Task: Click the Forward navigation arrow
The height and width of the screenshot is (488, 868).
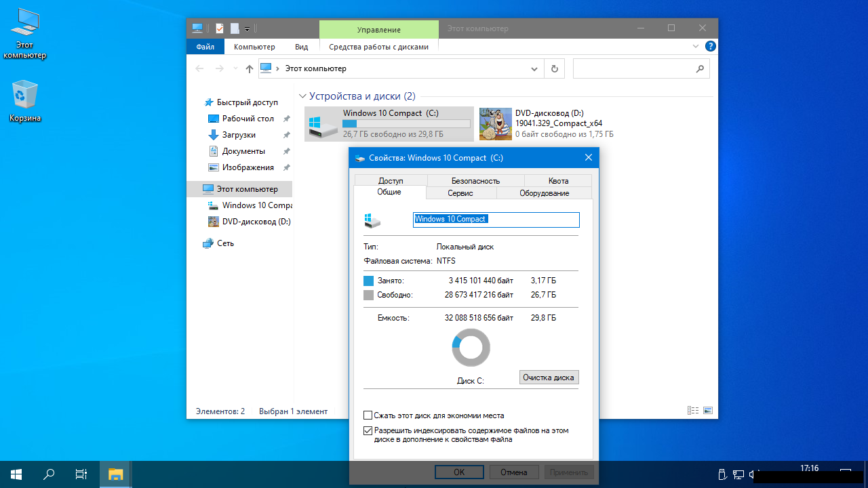Action: pyautogui.click(x=219, y=68)
